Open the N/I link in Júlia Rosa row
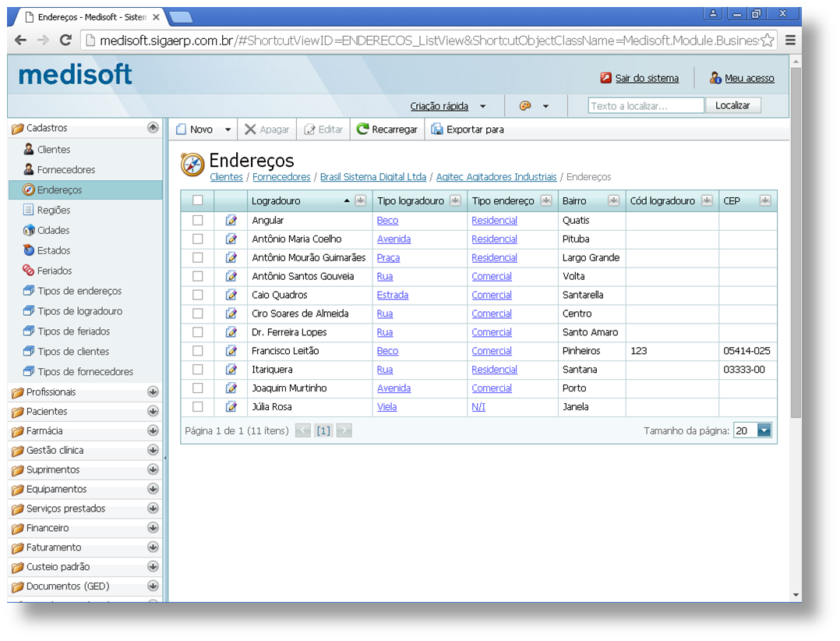 [478, 407]
